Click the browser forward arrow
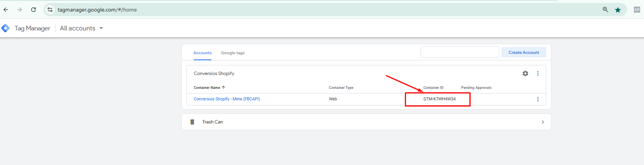Screen dimensions: 644x165 pyautogui.click(x=20, y=10)
